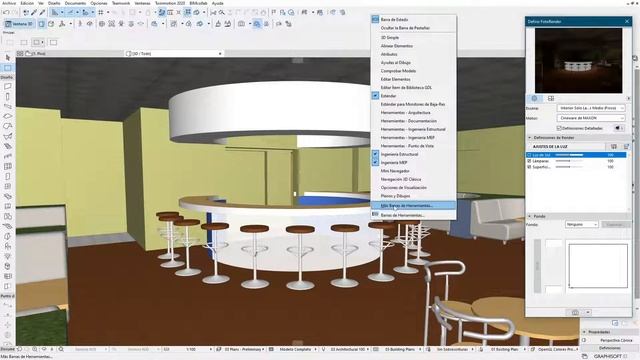Adjust the Luz de Sol intensity slider
Screen dimensions: 640x360
[569, 155]
